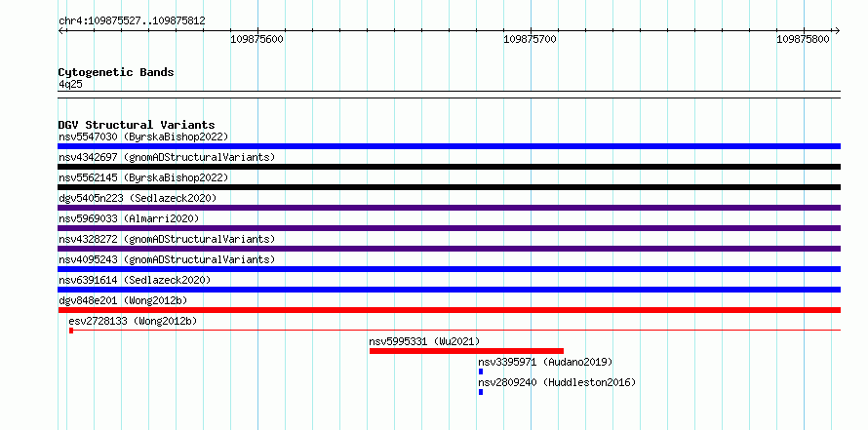
Task: Click the black bar for nsv5562145
Action: [449, 187]
